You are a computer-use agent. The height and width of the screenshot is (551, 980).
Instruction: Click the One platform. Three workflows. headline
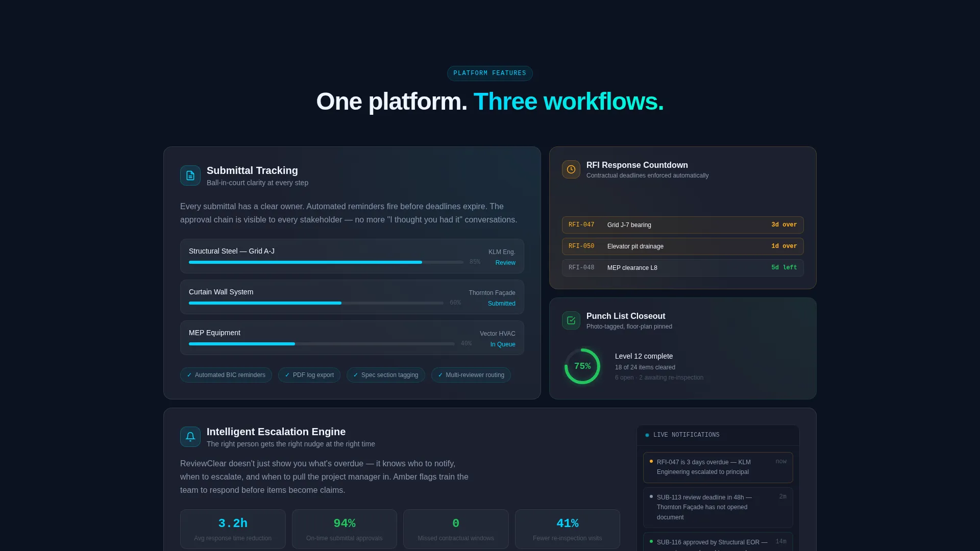point(490,102)
